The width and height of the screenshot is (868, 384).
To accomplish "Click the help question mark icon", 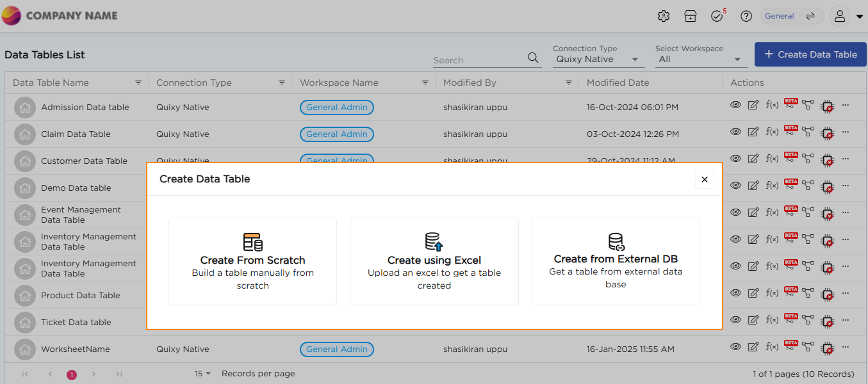I will (746, 16).
